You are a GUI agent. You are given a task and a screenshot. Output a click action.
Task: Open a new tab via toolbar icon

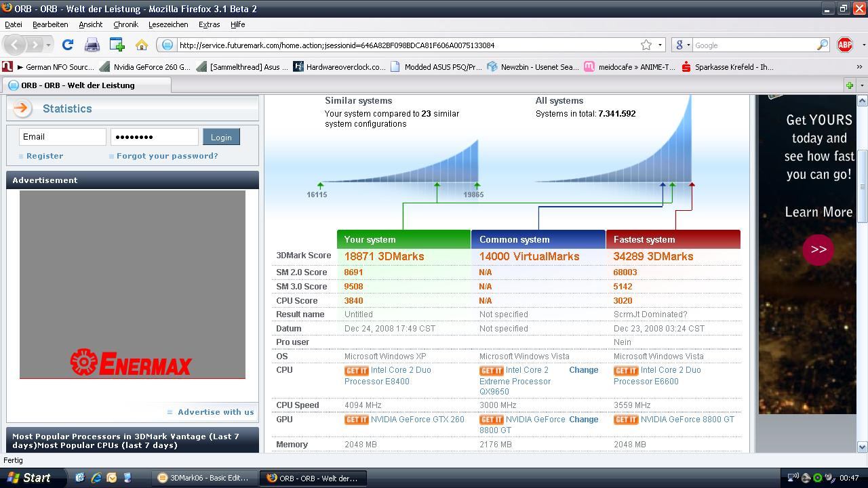[x=117, y=45]
